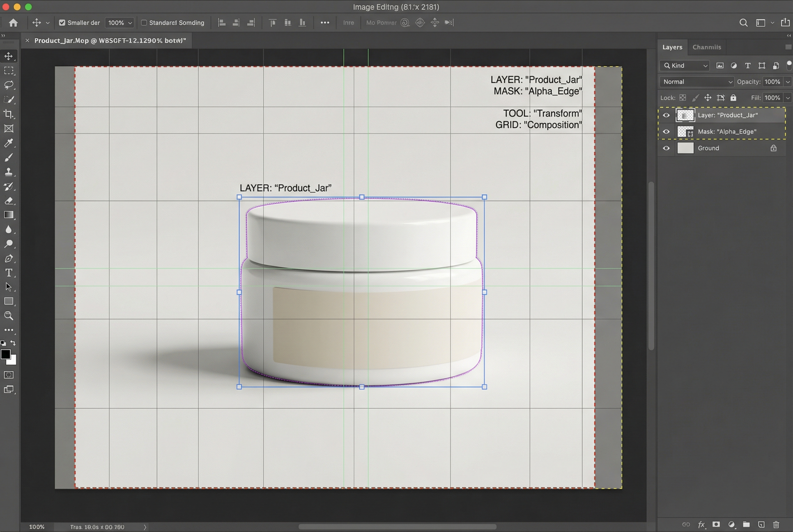Enable the Standarɑl Somding checkbox
Viewport: 793px width, 532px height.
[144, 23]
